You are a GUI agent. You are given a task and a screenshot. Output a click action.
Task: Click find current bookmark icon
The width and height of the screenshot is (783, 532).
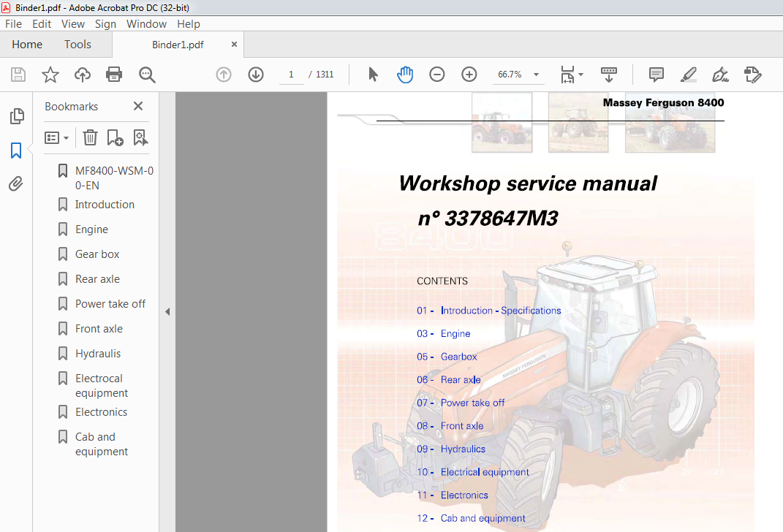pyautogui.click(x=140, y=137)
